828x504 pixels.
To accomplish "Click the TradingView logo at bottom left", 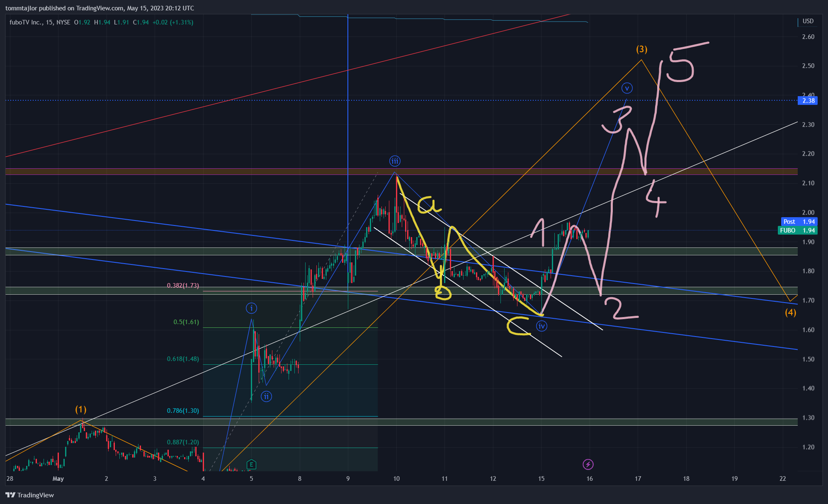I will (29, 495).
